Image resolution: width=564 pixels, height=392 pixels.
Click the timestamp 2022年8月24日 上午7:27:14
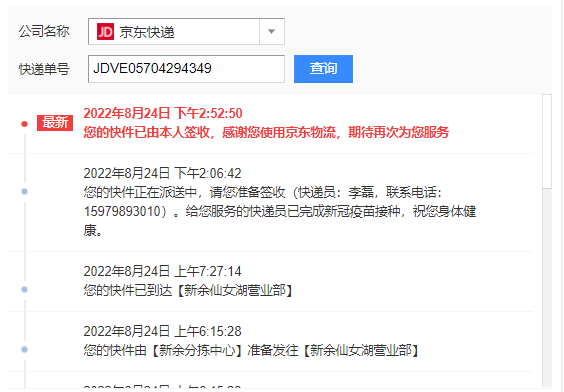pyautogui.click(x=163, y=271)
